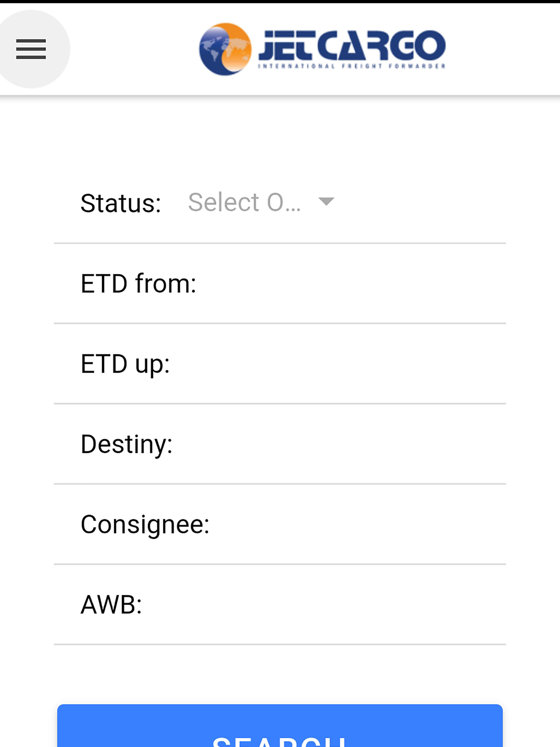Focus the Consignee input field
This screenshot has height=747, width=560.
coord(357,524)
